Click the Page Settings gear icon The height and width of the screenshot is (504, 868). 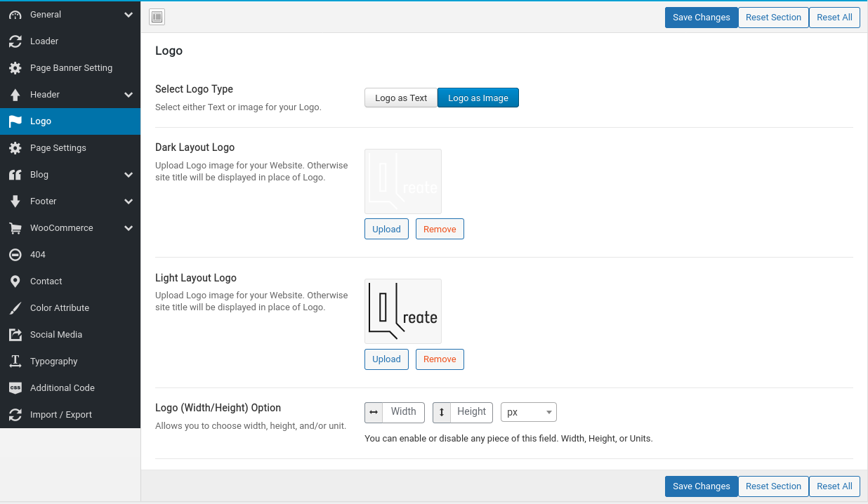[x=15, y=148]
